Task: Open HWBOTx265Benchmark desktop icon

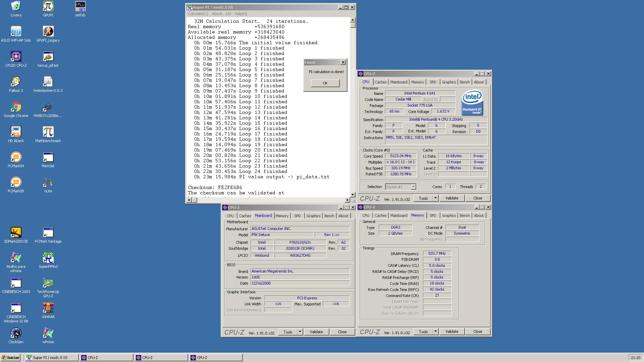Action: [48, 110]
